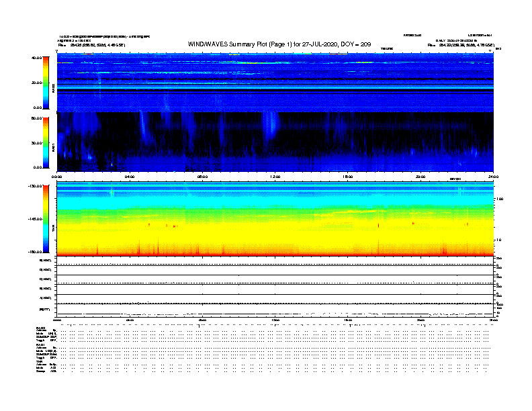Click the RAD1 spectrogram panel
The height and width of the screenshot is (411, 532).
coord(275,142)
